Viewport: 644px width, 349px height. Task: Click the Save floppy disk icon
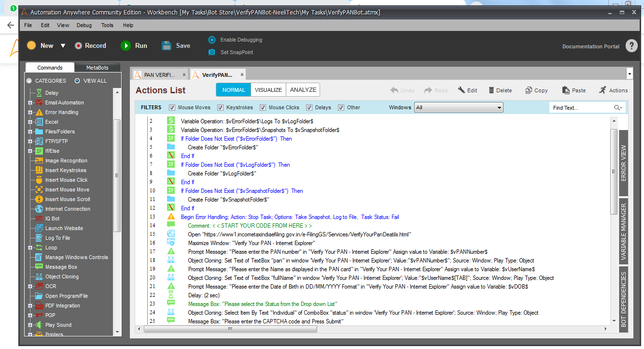click(x=167, y=45)
